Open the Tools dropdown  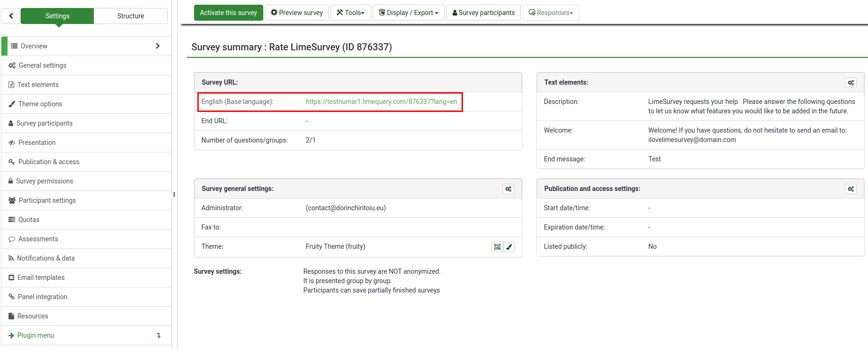click(x=350, y=13)
